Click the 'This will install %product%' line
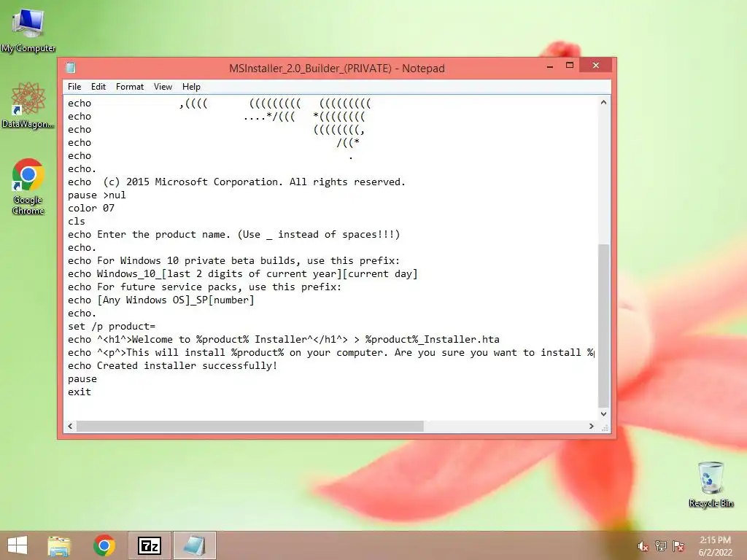Screen dimensions: 747x560 pyautogui.click(x=330, y=352)
